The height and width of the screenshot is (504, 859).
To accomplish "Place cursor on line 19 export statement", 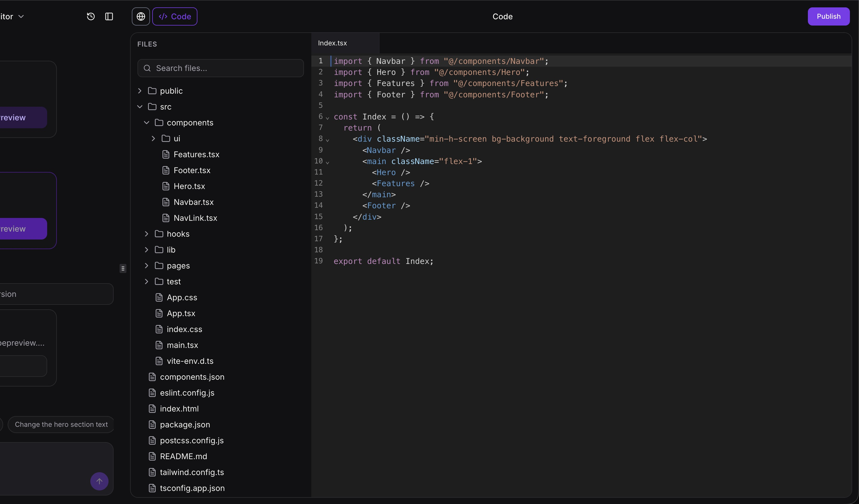I will point(383,261).
